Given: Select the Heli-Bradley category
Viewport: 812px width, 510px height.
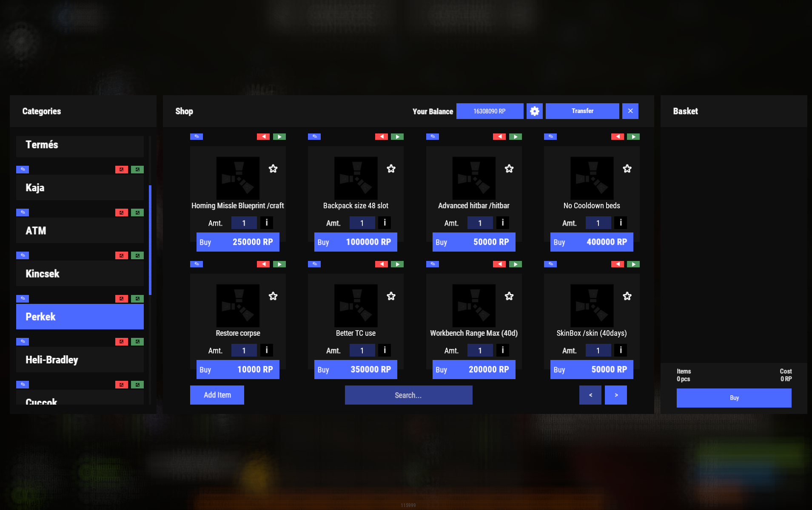Looking at the screenshot, I should click(x=80, y=360).
